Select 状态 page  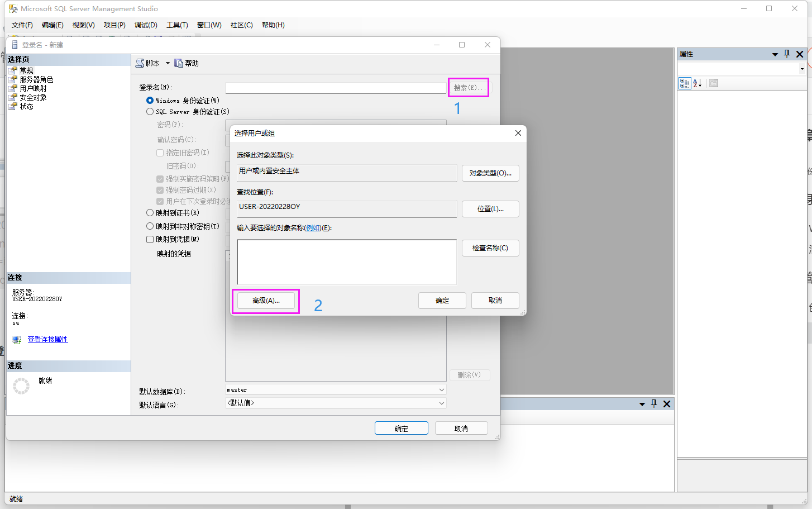click(26, 106)
